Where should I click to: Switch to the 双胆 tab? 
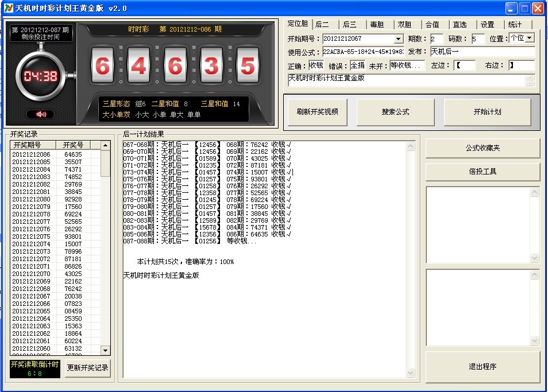pos(405,25)
